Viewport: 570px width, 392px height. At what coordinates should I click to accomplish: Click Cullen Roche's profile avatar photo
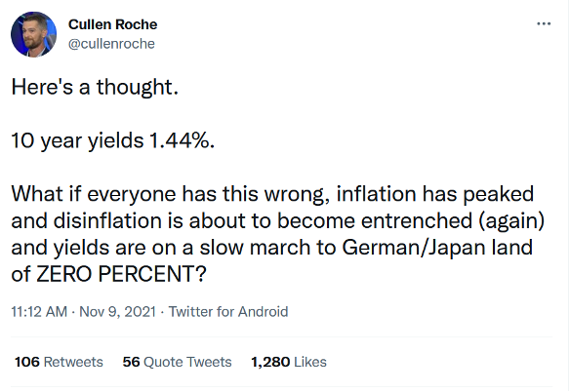[34, 34]
